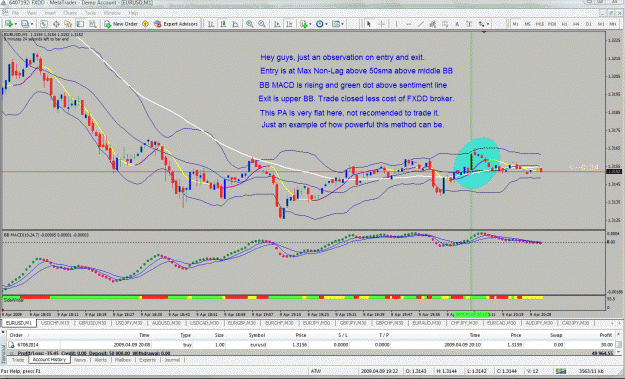
Task: Click the Zoom In magnifier icon
Action: point(250,24)
